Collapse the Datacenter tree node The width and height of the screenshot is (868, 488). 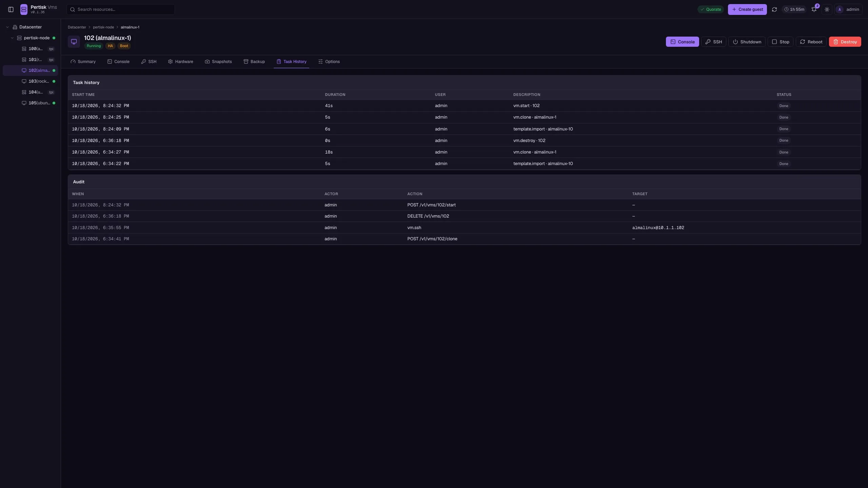7,27
